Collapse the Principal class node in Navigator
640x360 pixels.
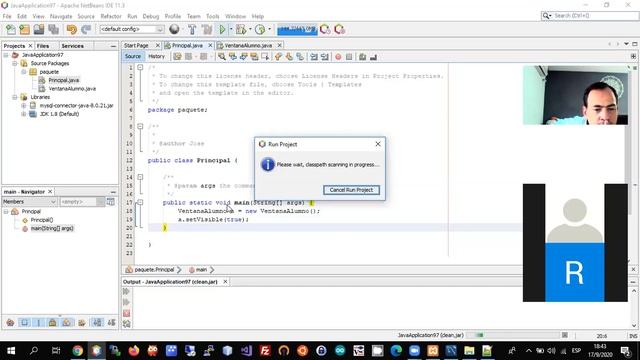pyautogui.click(x=6, y=211)
